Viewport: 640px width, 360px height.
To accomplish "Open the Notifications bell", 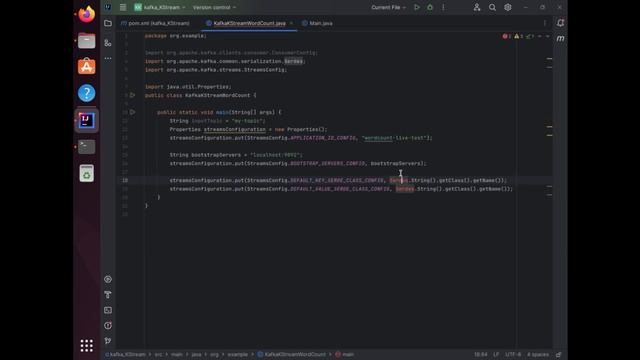I will 560,23.
